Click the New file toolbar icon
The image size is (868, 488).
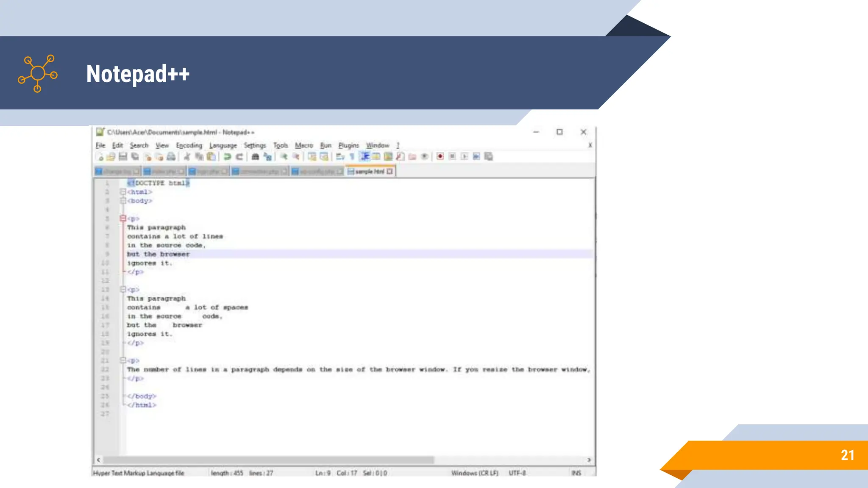pyautogui.click(x=100, y=157)
